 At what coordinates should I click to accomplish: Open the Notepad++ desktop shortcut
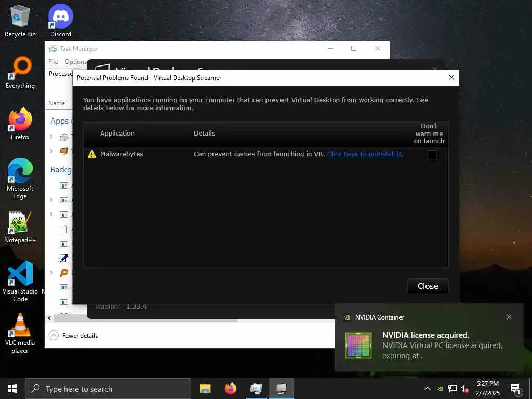point(20,227)
